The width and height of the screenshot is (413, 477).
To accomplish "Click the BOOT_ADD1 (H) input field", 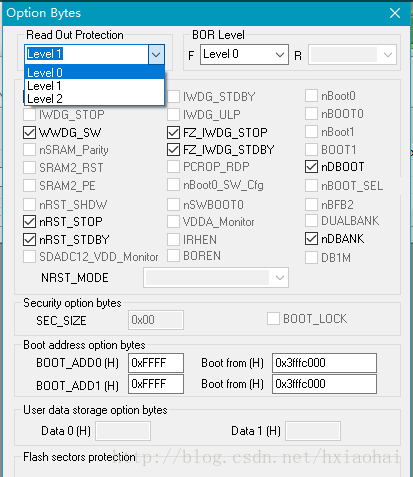I will click(x=156, y=384).
